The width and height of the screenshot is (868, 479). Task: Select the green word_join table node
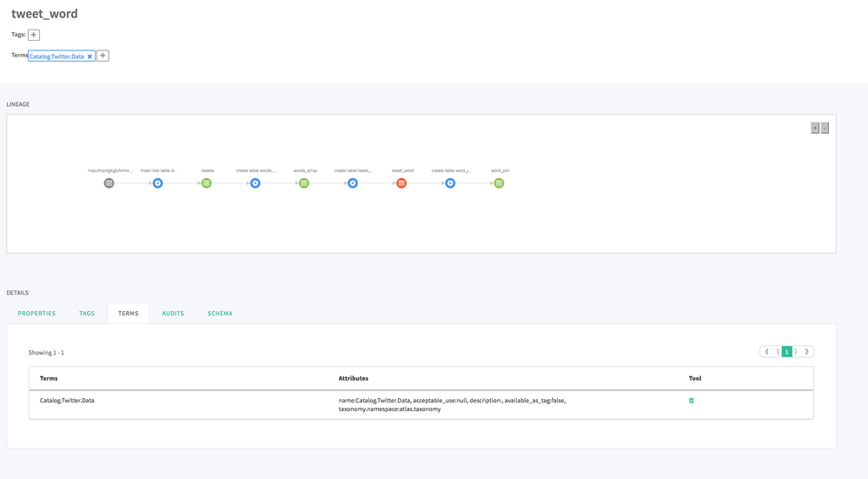pyautogui.click(x=499, y=183)
